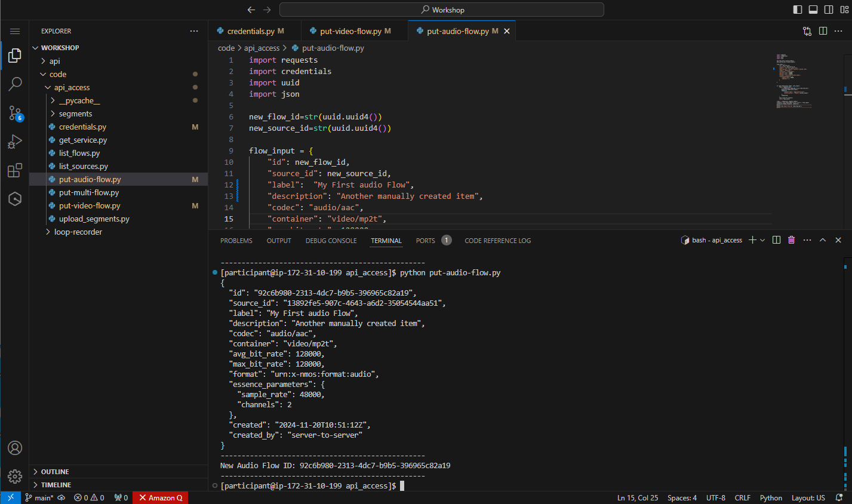Click api_access in the breadcrumb path
Viewport: 852px width, 504px height.
pyautogui.click(x=262, y=48)
